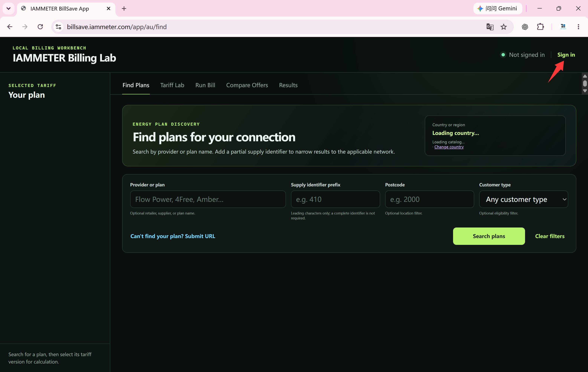Focus the Supply identifier prefix field
This screenshot has height=372, width=588.
(335, 199)
